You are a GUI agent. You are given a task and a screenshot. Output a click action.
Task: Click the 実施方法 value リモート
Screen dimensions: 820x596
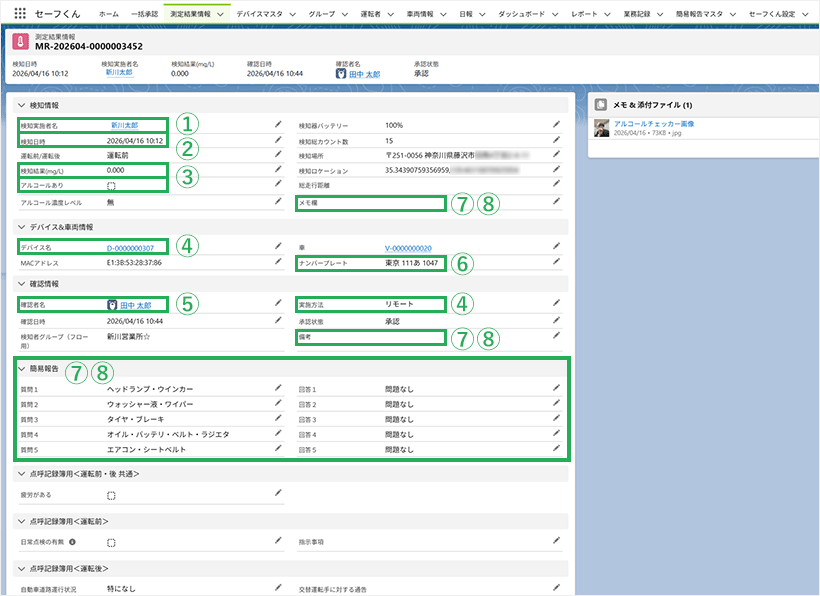(x=400, y=304)
